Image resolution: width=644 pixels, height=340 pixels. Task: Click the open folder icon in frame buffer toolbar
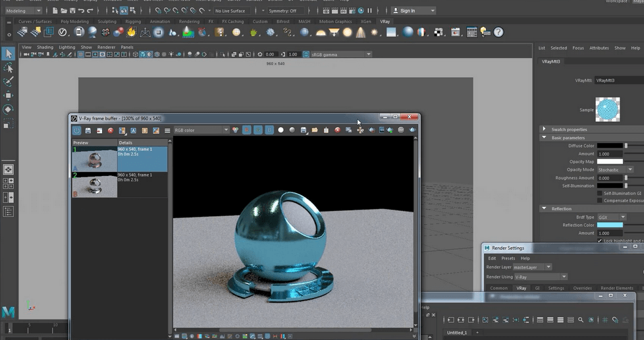coord(315,130)
